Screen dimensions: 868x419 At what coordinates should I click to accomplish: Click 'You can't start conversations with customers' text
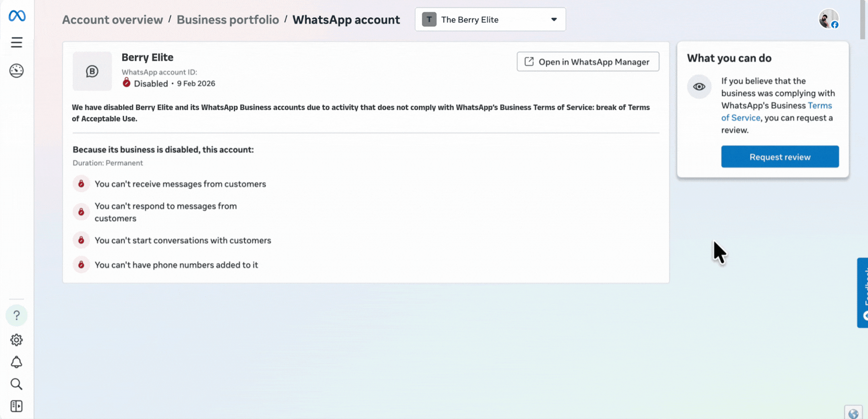(x=183, y=240)
